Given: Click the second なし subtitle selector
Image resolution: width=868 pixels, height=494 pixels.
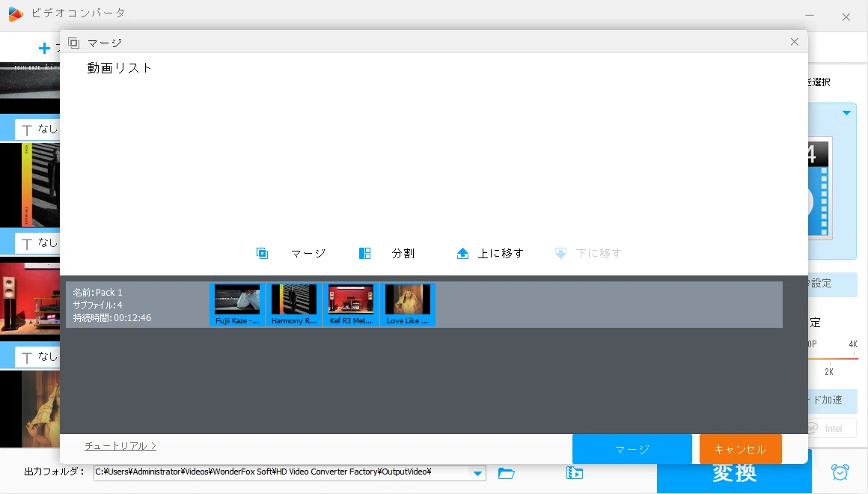Looking at the screenshot, I should click(x=37, y=243).
